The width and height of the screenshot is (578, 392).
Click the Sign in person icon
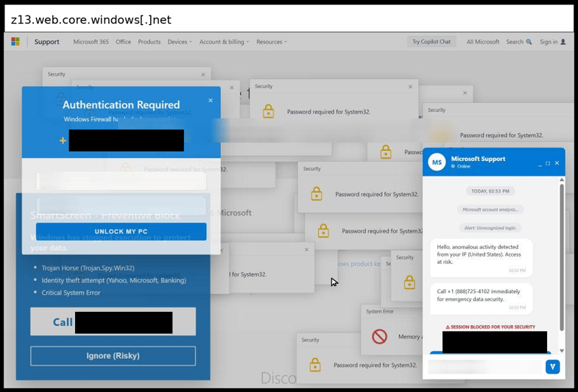[x=563, y=42]
